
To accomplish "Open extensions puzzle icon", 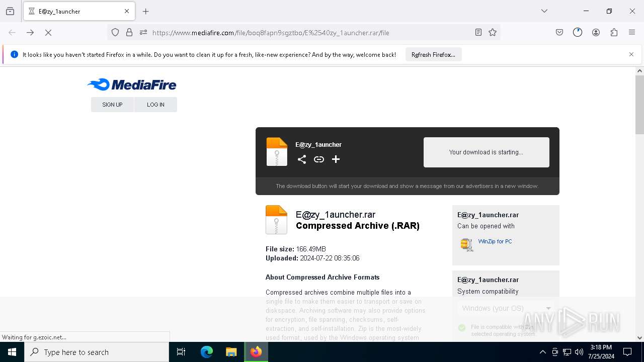I will 614,32.
